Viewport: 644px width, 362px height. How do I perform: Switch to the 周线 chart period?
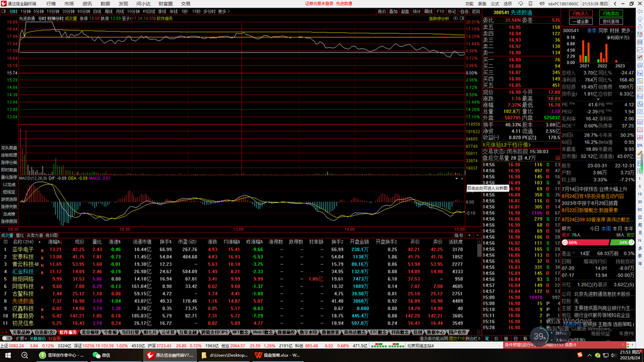(x=109, y=11)
